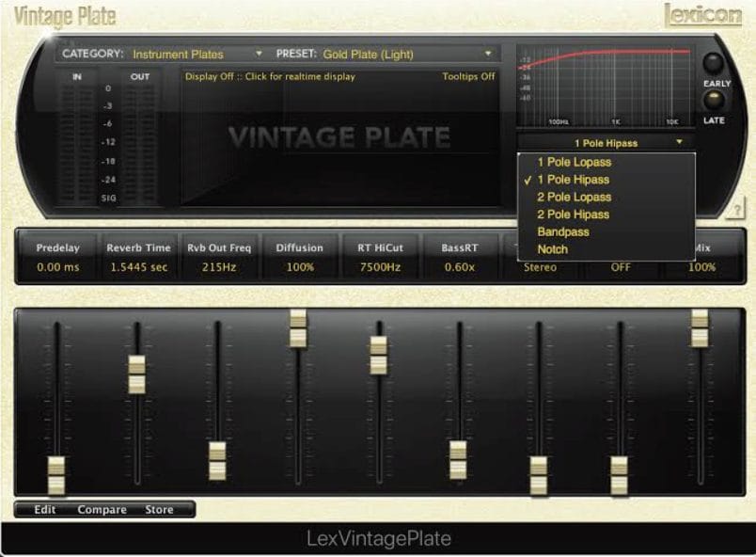Collapse the 1 Pole Hipass filter dropdown
This screenshot has height=557, width=756.
[x=606, y=143]
